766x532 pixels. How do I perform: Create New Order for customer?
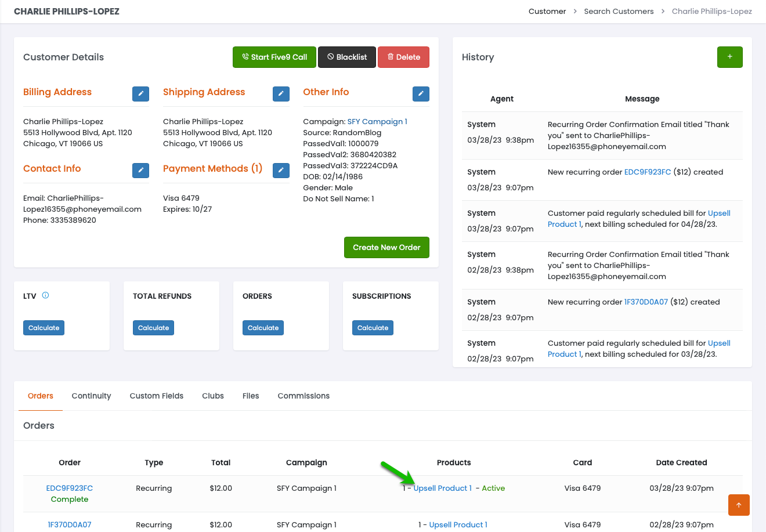tap(386, 247)
